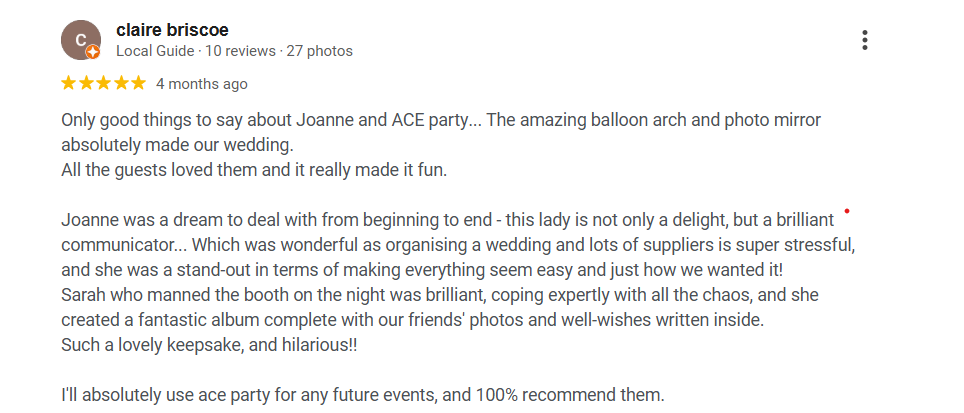This screenshot has width=964, height=413.
Task: Click the reviewer's "C" profile avatar
Action: click(80, 40)
